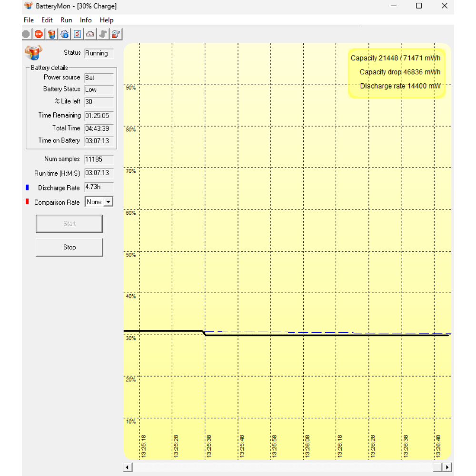This screenshot has height=476, width=476.
Task: Open the Run menu
Action: click(66, 20)
